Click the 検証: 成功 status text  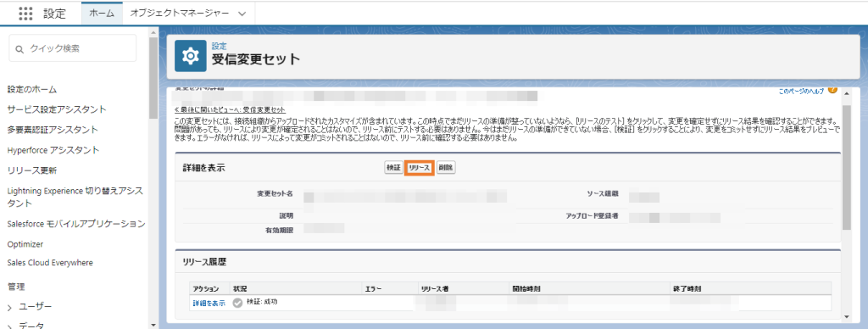click(x=262, y=302)
